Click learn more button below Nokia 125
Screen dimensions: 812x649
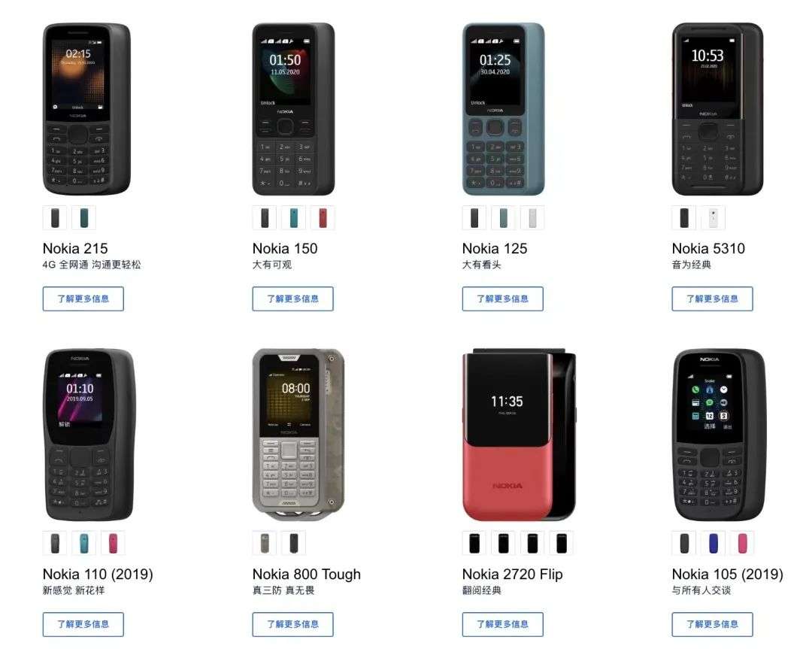pyautogui.click(x=503, y=299)
